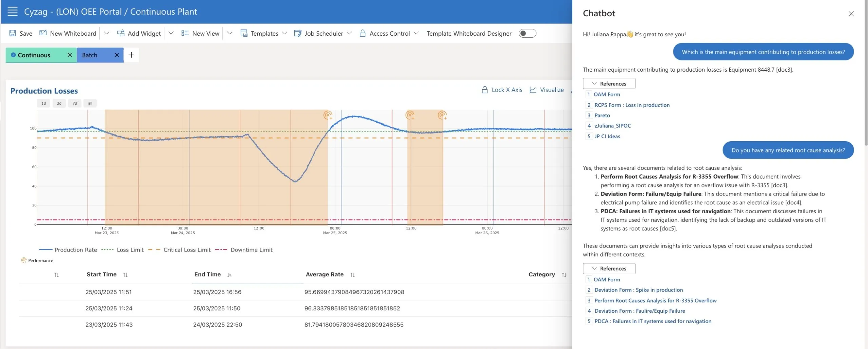Collapse the second References list
The width and height of the screenshot is (868, 349).
coord(609,269)
